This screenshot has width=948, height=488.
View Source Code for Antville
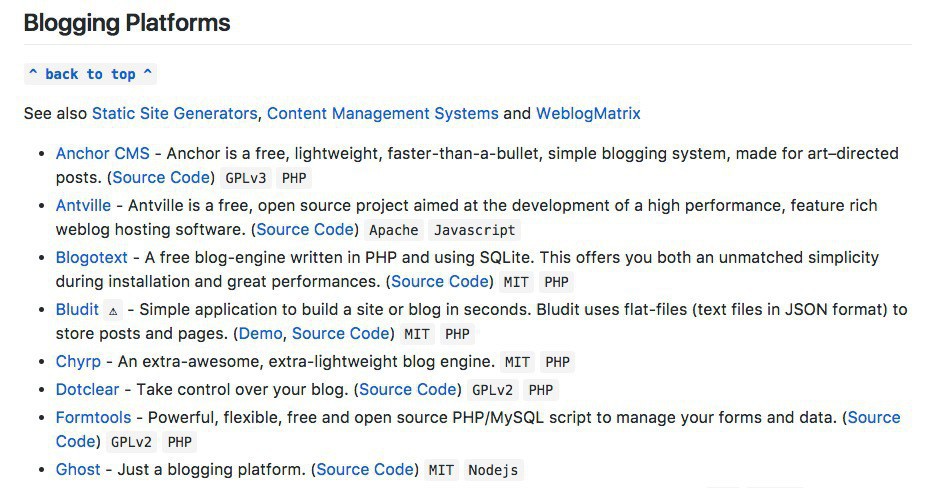pos(305,229)
